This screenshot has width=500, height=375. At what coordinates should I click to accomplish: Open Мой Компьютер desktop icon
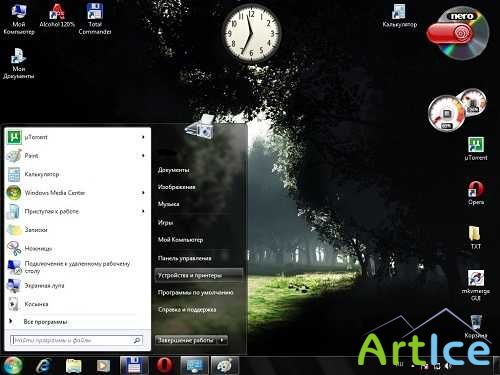(19, 19)
